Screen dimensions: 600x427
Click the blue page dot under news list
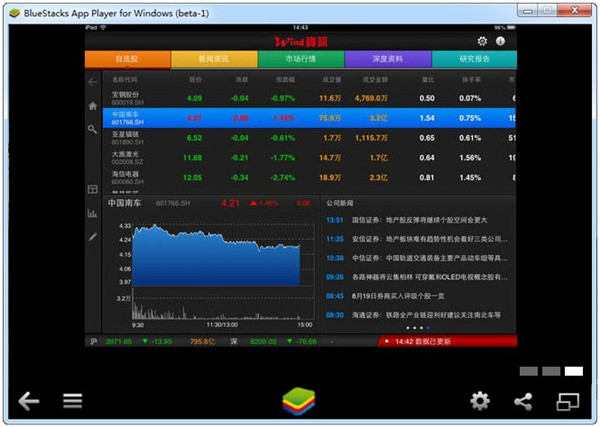(428, 328)
